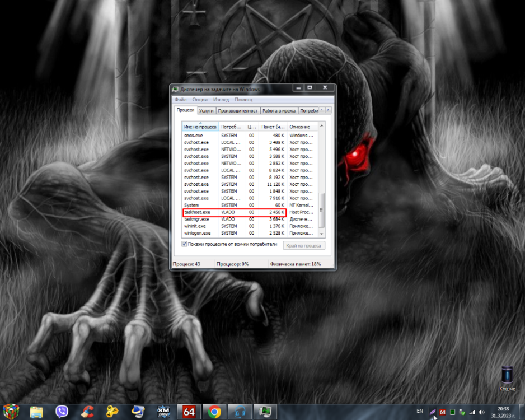
Task: Click the red 64 tray icon
Action: click(x=442, y=412)
